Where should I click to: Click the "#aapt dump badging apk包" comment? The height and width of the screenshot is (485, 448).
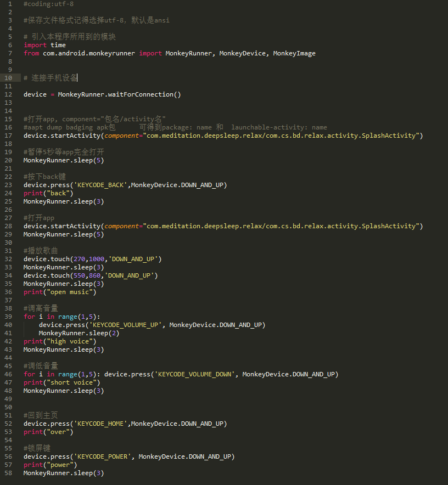click(x=70, y=127)
